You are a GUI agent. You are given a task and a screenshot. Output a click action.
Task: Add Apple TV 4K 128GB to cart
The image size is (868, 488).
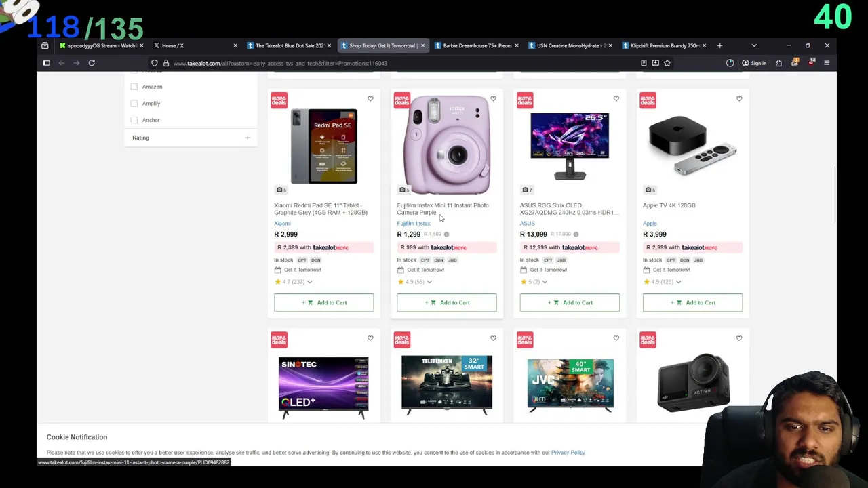pos(692,303)
